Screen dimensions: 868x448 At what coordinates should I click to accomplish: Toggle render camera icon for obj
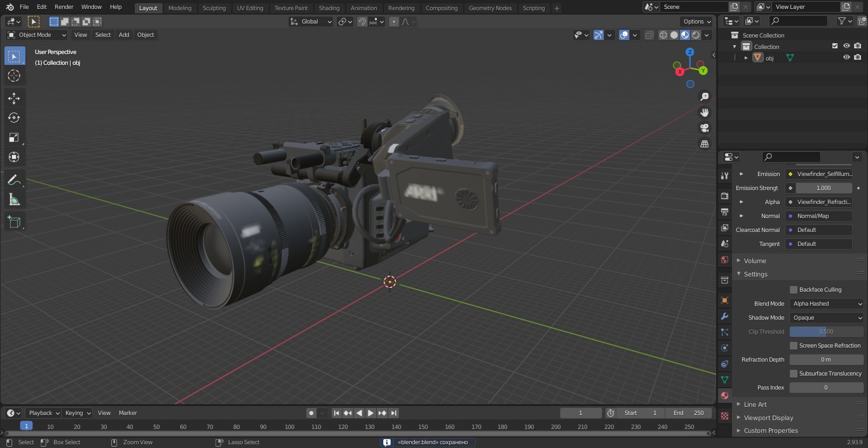pos(858,57)
